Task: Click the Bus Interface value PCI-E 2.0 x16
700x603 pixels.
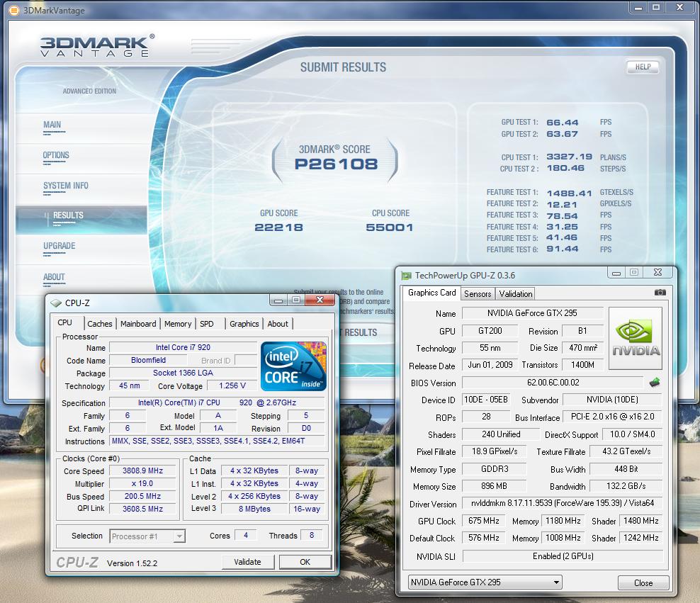Action: coord(612,417)
